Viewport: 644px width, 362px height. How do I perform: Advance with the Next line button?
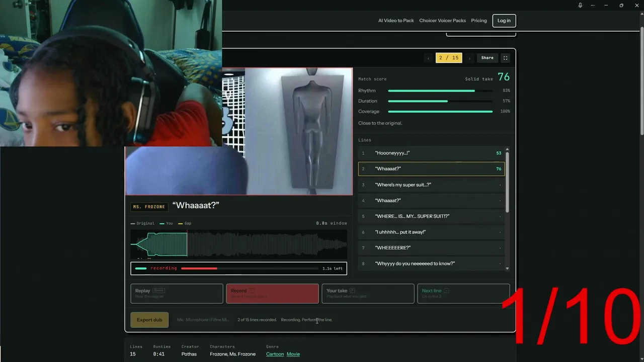[x=463, y=294]
